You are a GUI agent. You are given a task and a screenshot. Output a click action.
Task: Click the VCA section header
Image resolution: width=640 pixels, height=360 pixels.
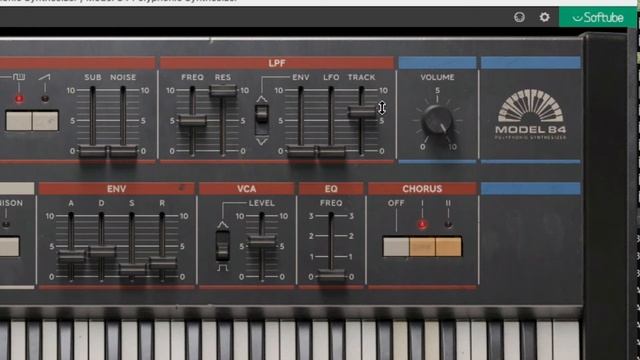point(247,189)
